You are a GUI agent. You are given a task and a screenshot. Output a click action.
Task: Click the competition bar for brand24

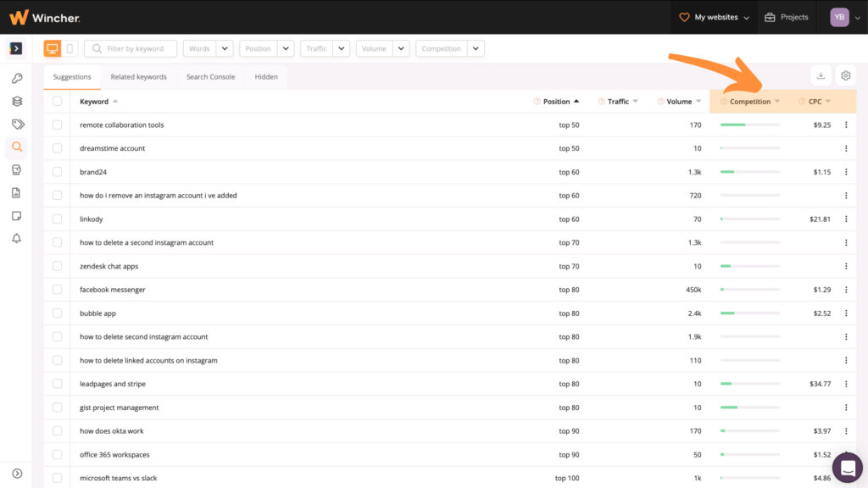point(750,172)
